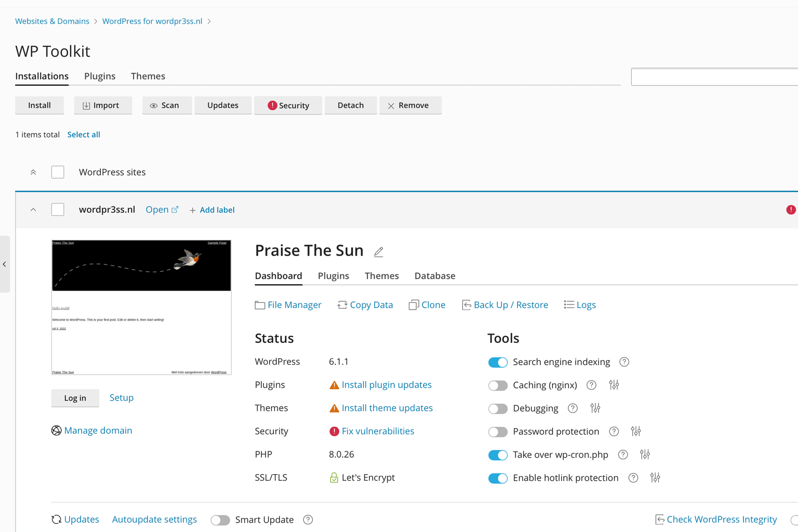Screen dimensions: 798x532
Task: Open Caching (nginx) settings sliders icon
Action: (x=614, y=385)
